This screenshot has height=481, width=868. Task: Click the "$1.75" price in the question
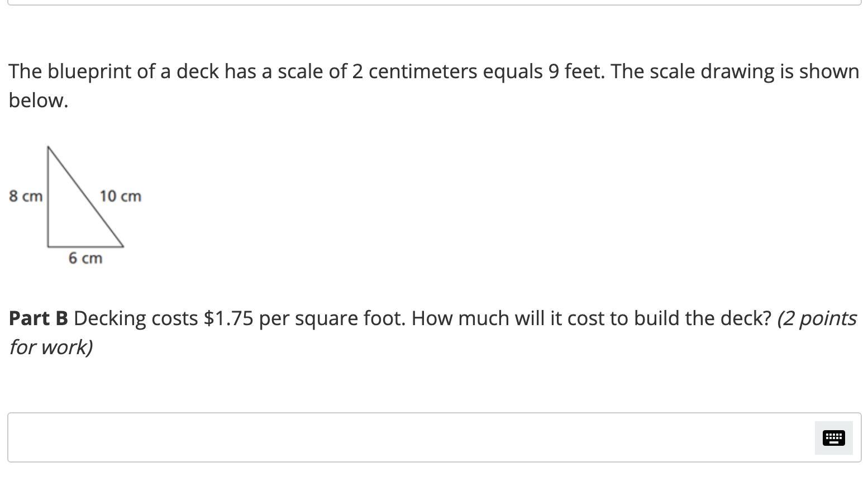(x=228, y=318)
